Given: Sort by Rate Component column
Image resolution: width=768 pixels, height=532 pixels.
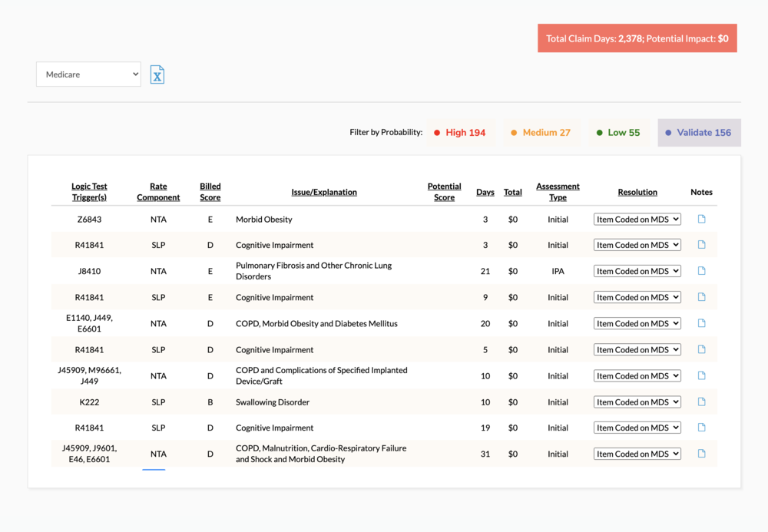Looking at the screenshot, I should pyautogui.click(x=158, y=192).
